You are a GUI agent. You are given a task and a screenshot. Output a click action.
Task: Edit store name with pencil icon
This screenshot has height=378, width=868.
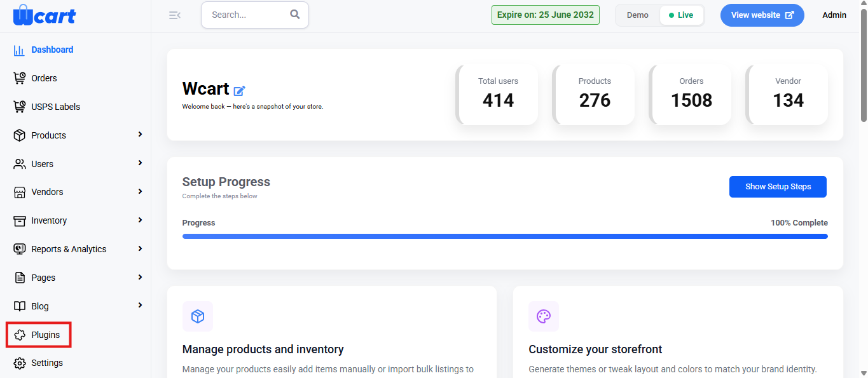[x=240, y=91]
